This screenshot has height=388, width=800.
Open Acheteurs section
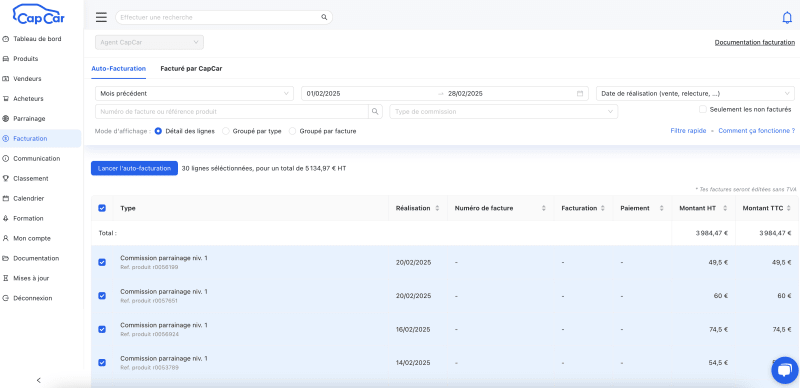click(28, 99)
